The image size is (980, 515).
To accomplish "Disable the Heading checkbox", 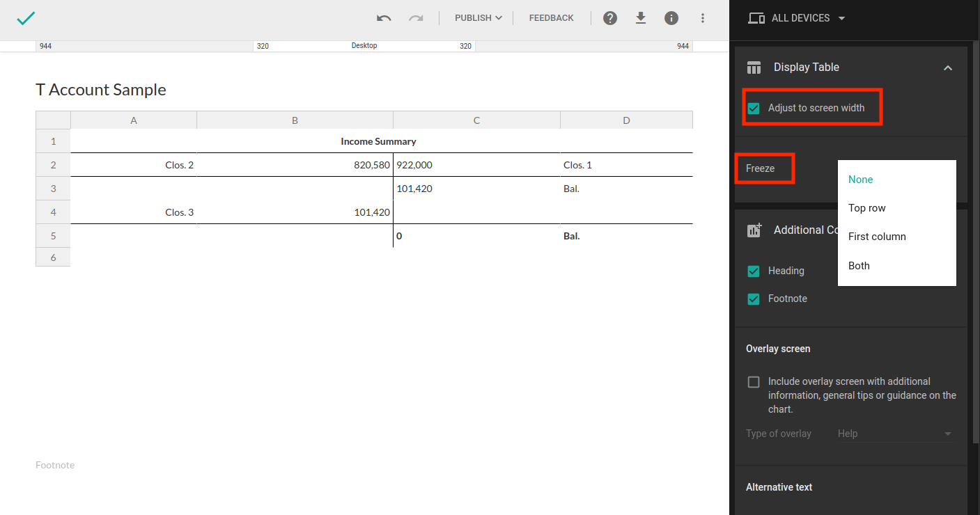I will [x=754, y=271].
